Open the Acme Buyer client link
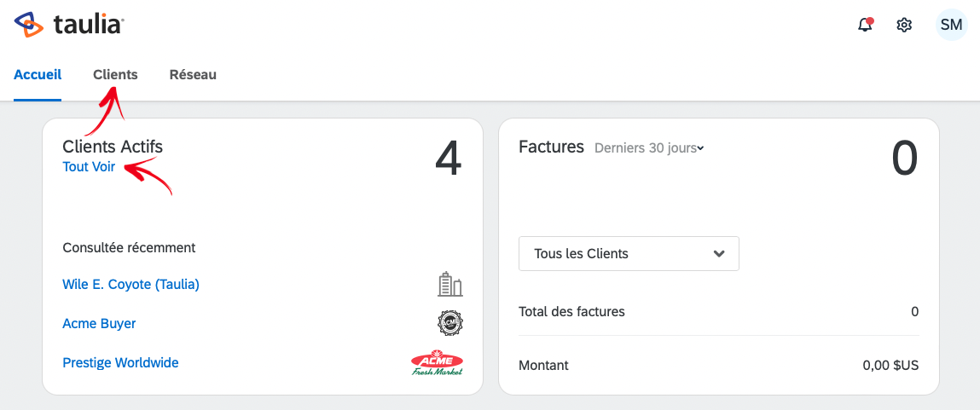Viewport: 980px width, 410px height. click(100, 323)
